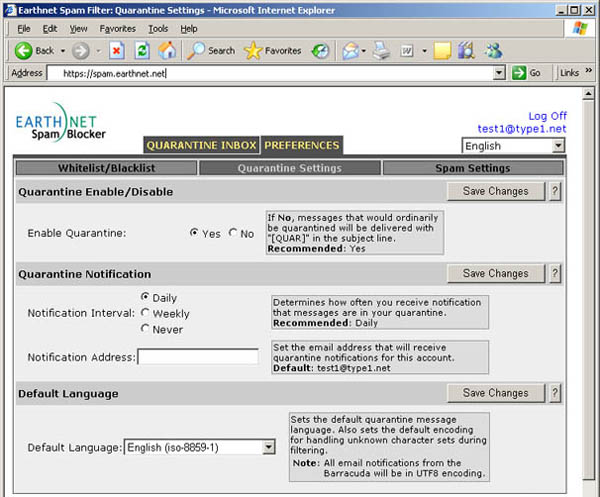Viewport: 600px width, 497px height.
Task: Print the page with printer icon
Action: 381,51
